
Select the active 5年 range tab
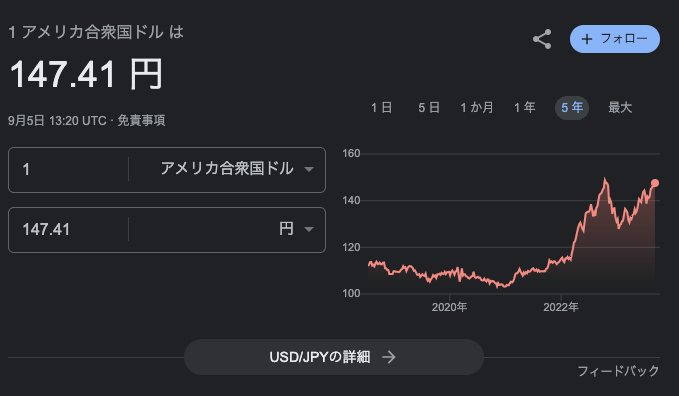pyautogui.click(x=572, y=107)
